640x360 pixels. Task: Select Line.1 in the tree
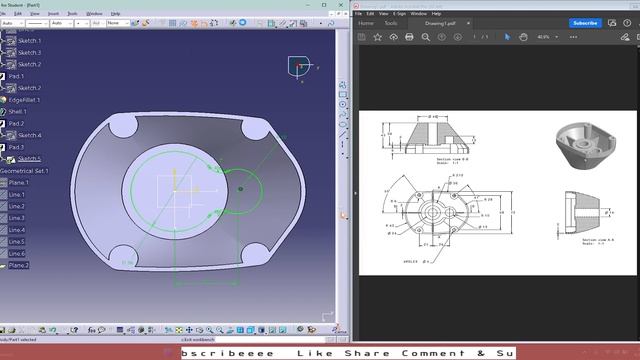pos(17,195)
